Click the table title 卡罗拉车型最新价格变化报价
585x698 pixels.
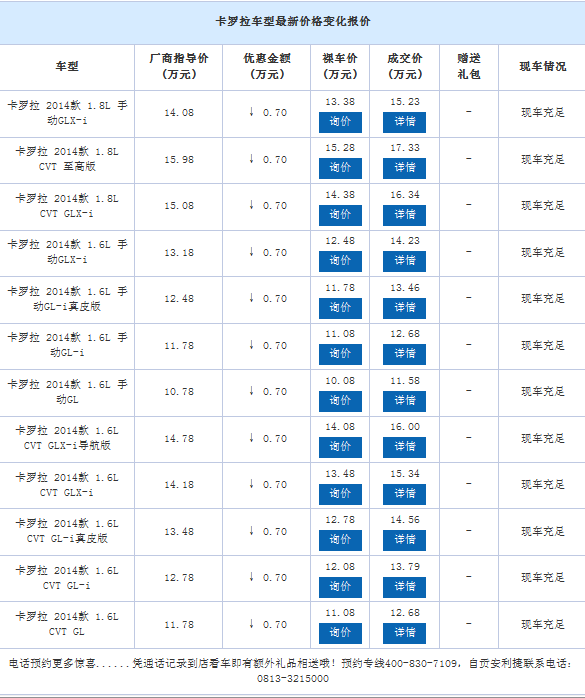292,21
